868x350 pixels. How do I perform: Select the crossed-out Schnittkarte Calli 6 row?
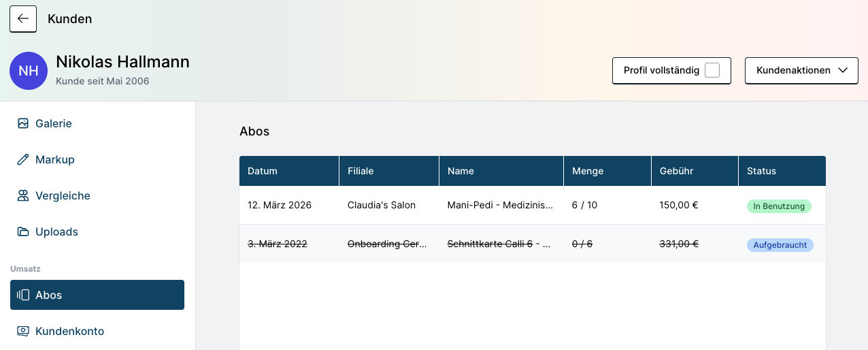[499, 244]
